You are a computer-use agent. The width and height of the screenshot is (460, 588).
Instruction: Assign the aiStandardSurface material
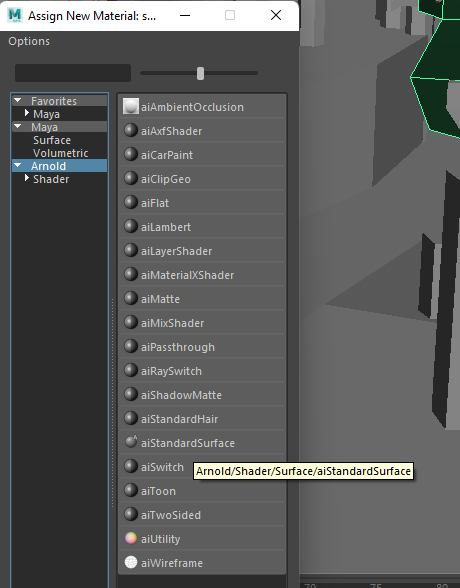202,443
